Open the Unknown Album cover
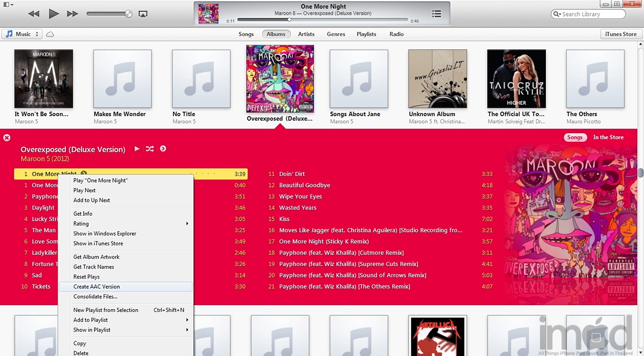 (438, 78)
